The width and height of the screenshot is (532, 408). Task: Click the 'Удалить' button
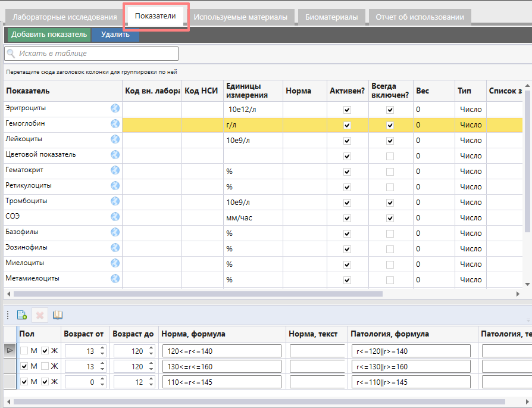tap(115, 35)
